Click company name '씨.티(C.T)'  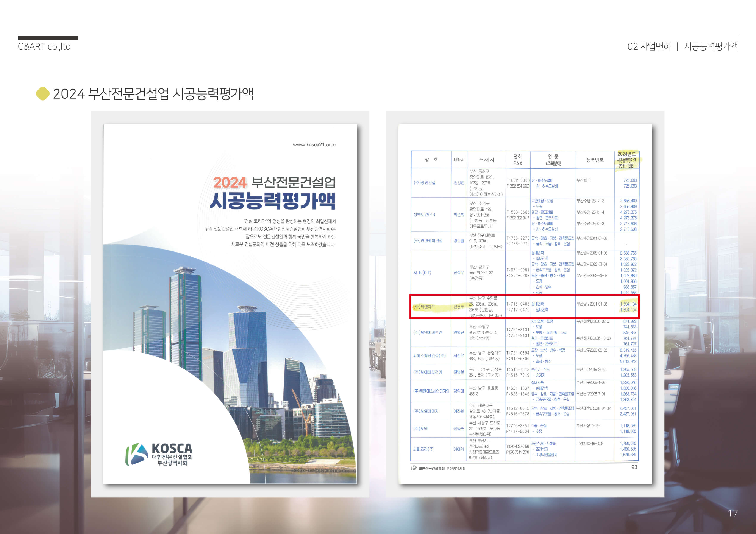(x=422, y=273)
